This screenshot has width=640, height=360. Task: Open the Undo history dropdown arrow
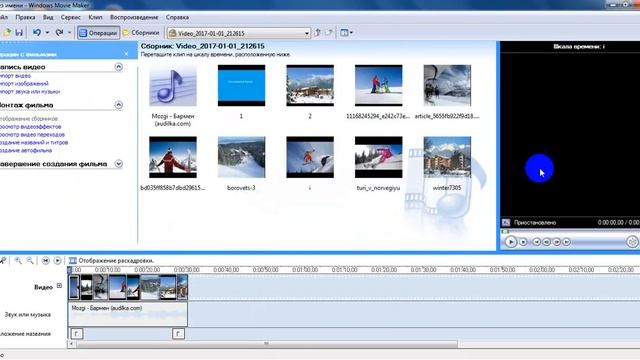point(47,33)
